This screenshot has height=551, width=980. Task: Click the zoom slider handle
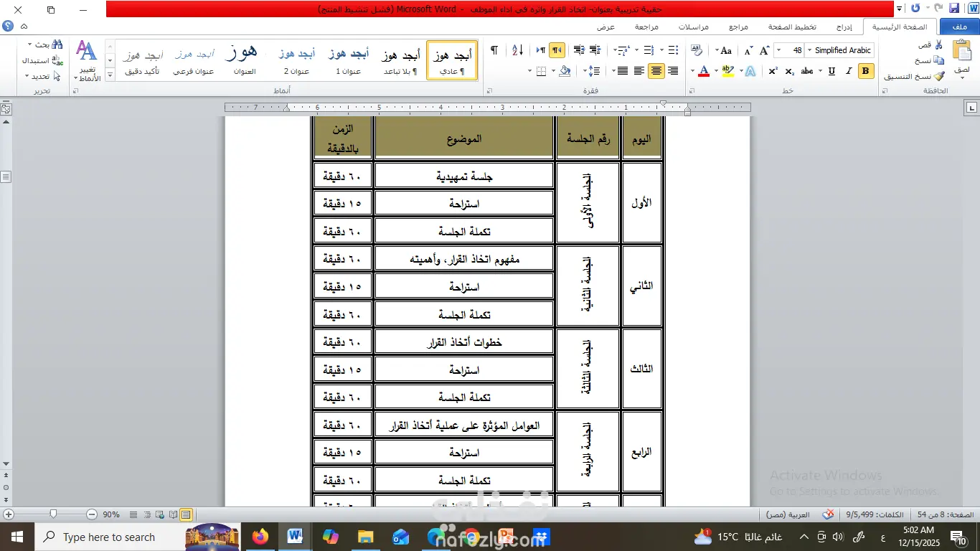point(53,514)
